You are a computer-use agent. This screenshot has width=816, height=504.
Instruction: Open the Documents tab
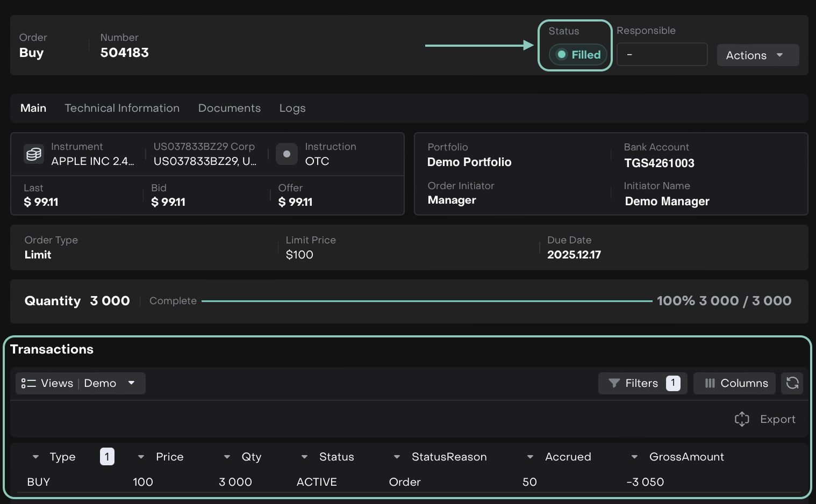[229, 108]
